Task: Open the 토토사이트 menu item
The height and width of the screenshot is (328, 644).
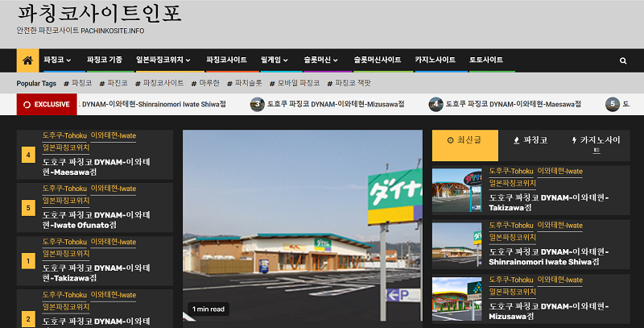Action: pos(486,60)
